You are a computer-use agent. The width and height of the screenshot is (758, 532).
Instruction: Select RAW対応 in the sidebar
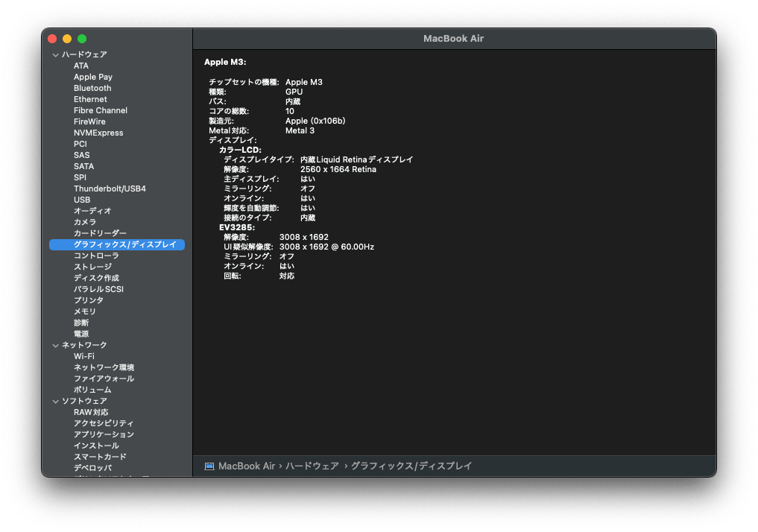tap(91, 412)
